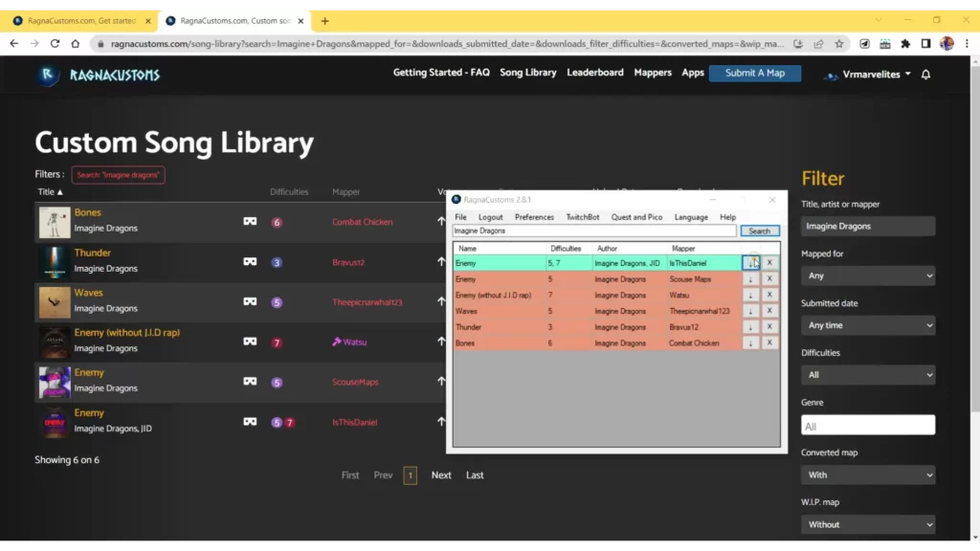Click the page vertical scrollbar
Viewport: 980px width, 551px height.
click(975, 237)
